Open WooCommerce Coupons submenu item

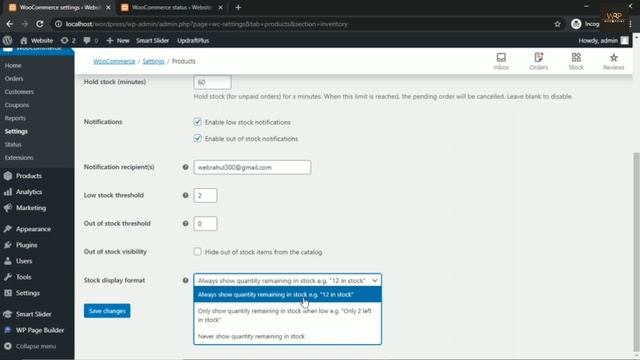click(x=17, y=105)
